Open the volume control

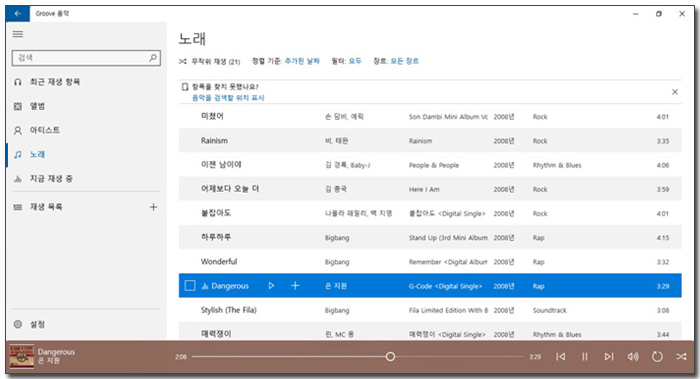click(x=633, y=356)
